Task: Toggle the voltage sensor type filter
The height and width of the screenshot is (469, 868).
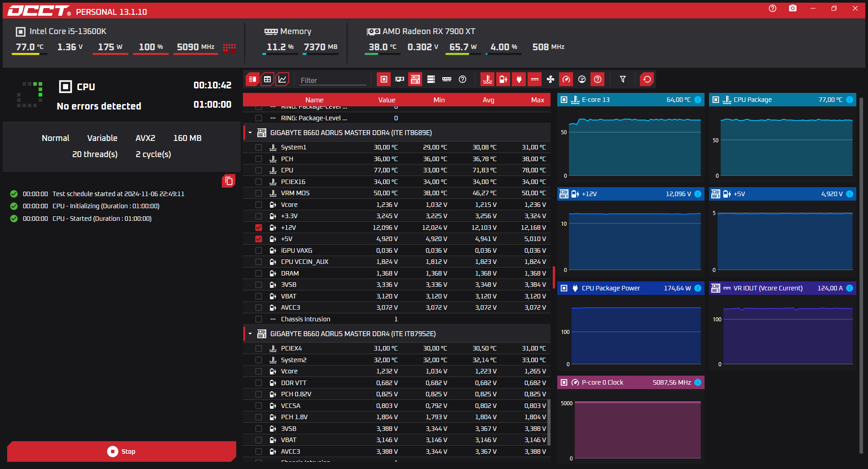Action: (503, 79)
